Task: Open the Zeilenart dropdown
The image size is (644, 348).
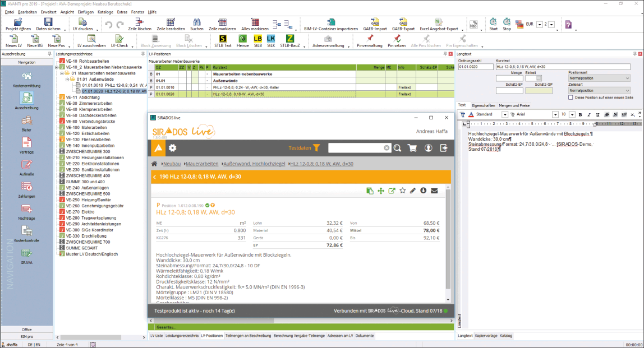Action: 599,91
